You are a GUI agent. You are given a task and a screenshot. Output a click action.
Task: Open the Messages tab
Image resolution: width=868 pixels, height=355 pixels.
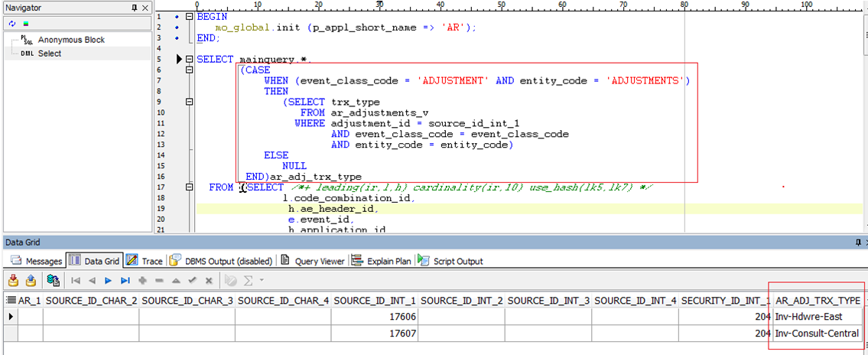pyautogui.click(x=37, y=261)
